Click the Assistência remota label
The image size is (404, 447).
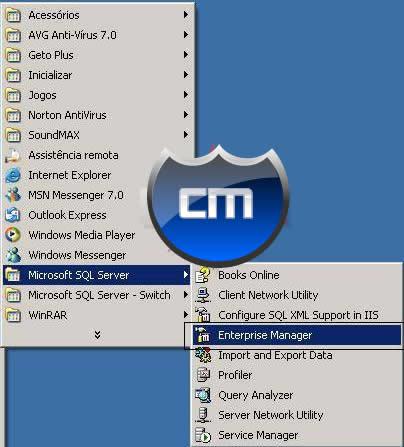point(73,155)
